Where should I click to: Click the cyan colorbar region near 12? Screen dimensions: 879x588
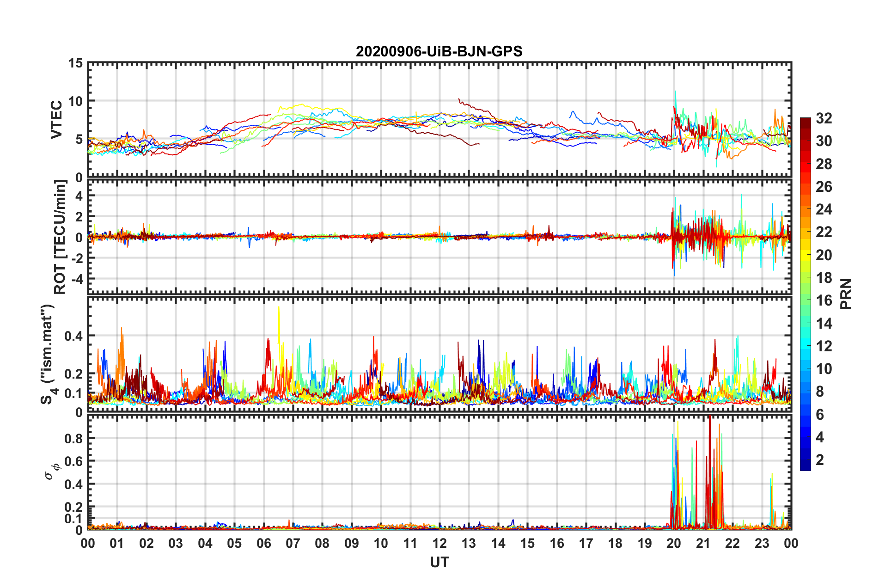pyautogui.click(x=806, y=346)
